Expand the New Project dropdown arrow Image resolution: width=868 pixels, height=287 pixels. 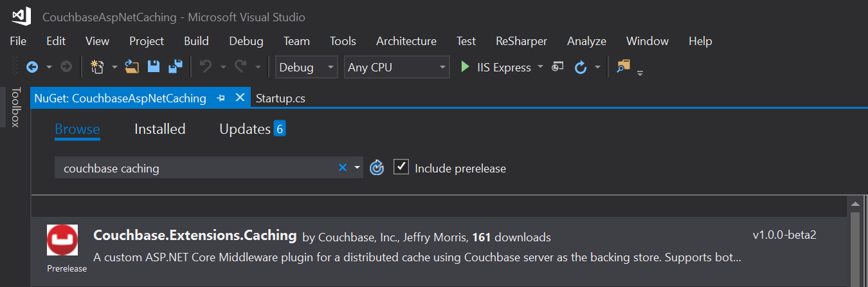(x=114, y=67)
